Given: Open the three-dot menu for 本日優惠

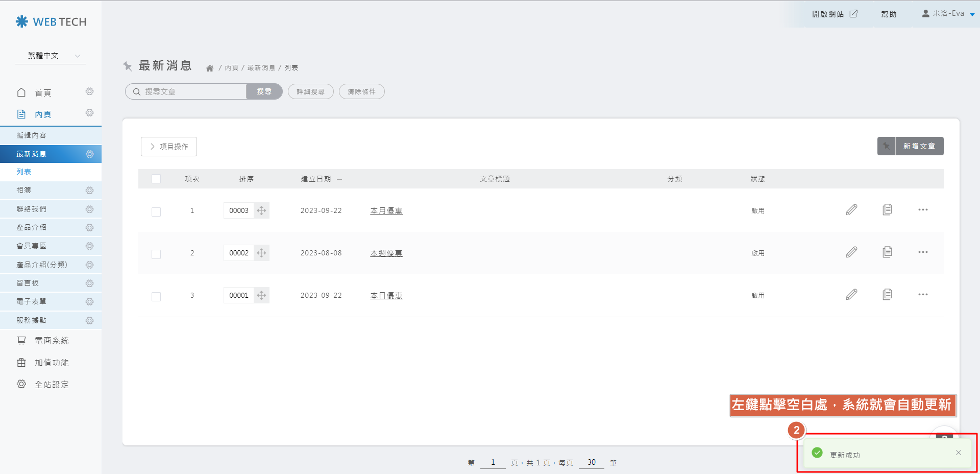Looking at the screenshot, I should click(923, 295).
